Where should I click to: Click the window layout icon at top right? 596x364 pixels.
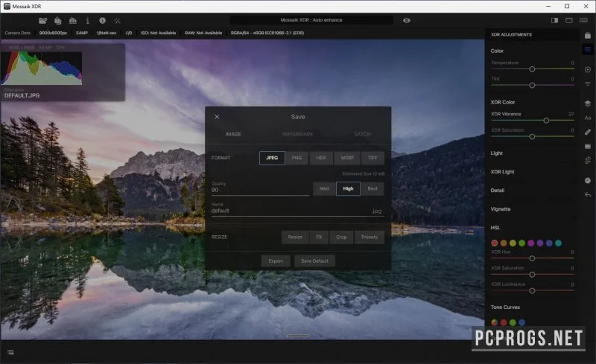pyautogui.click(x=569, y=20)
